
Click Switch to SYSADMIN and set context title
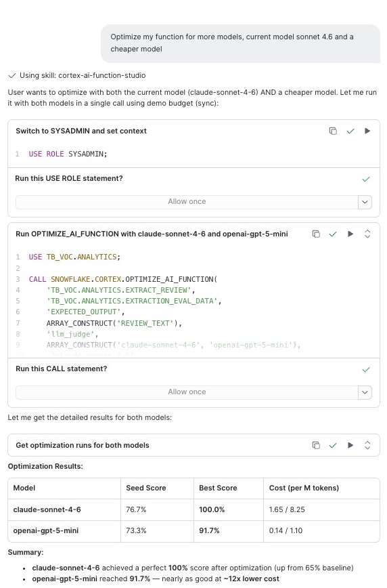click(81, 131)
